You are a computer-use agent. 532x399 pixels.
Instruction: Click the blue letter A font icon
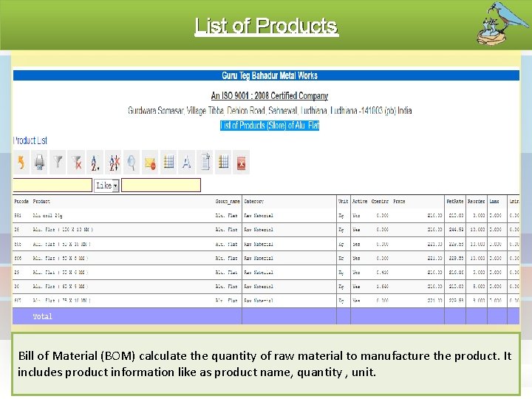[187, 162]
